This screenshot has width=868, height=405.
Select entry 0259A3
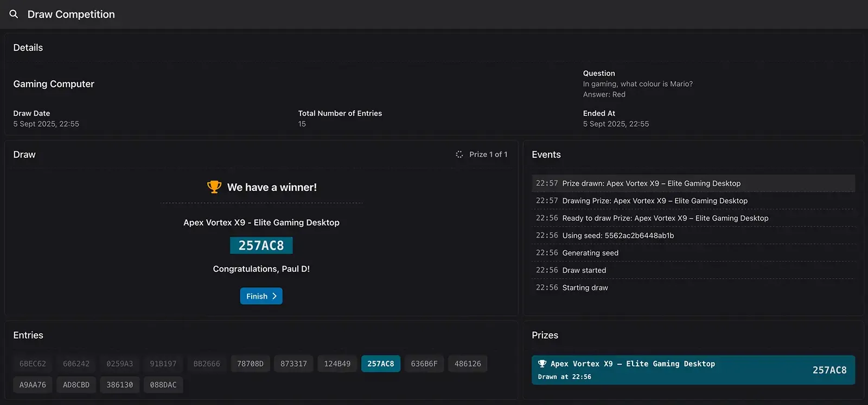(120, 364)
